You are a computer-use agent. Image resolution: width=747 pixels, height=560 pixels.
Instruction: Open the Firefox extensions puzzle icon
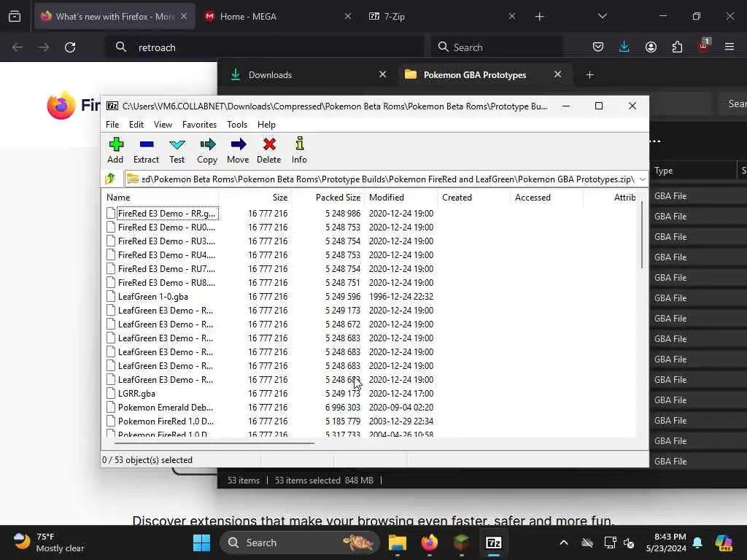677,47
